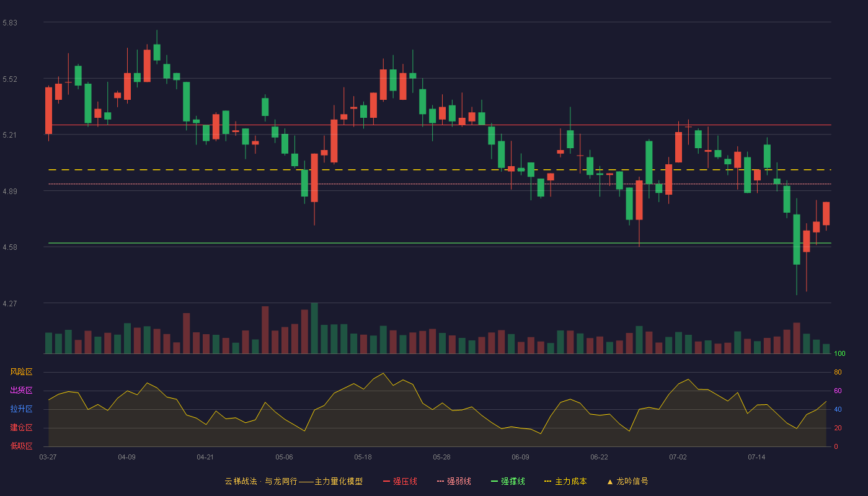Click the 06-09 date label
The width and height of the screenshot is (868, 496).
tap(520, 457)
